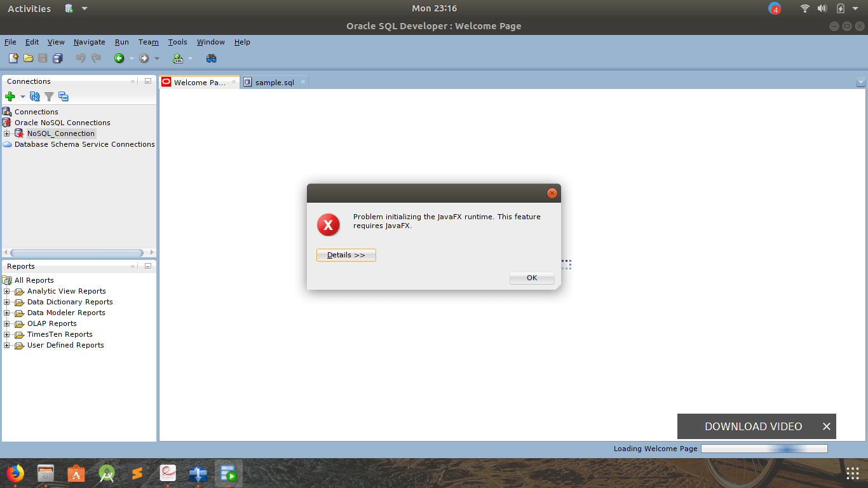Open the Team menu
This screenshot has height=488, width=868.
point(148,42)
